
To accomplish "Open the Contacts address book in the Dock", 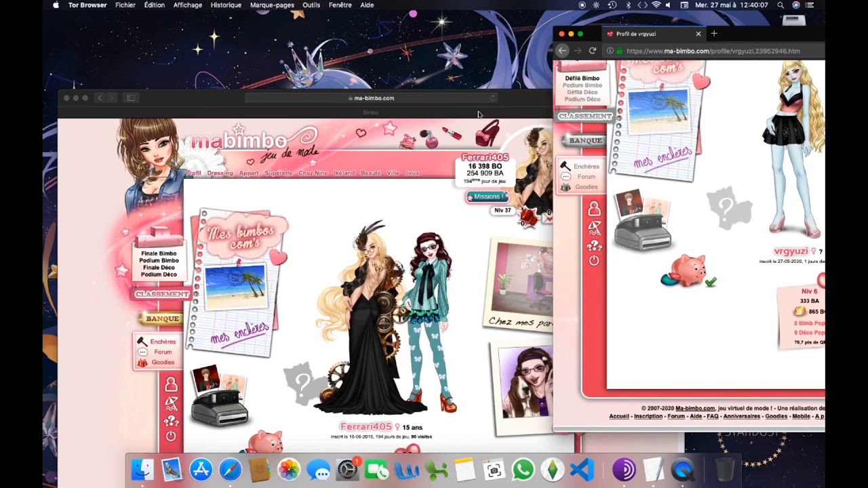I will (260, 470).
